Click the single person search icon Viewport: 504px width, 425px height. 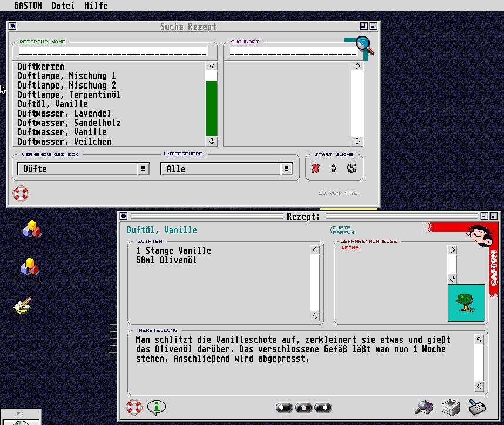(334, 168)
